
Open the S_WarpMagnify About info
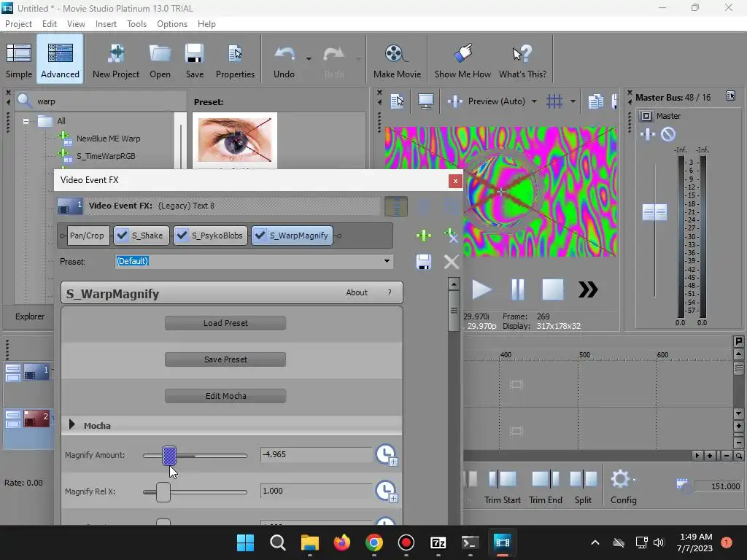click(357, 292)
